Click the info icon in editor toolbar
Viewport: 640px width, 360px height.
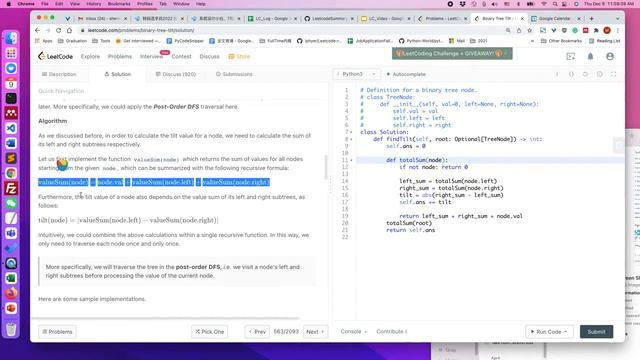tap(557, 74)
